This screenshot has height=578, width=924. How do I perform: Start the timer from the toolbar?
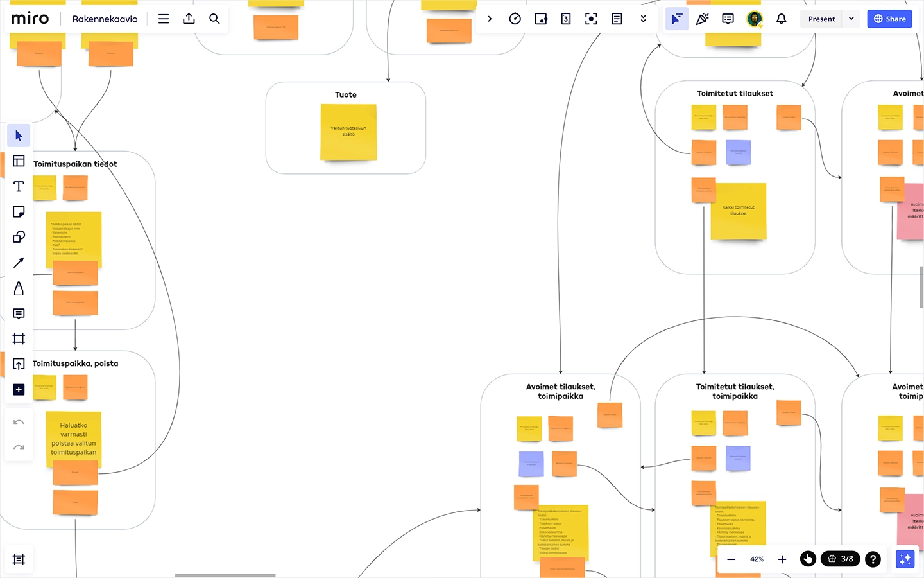(515, 19)
